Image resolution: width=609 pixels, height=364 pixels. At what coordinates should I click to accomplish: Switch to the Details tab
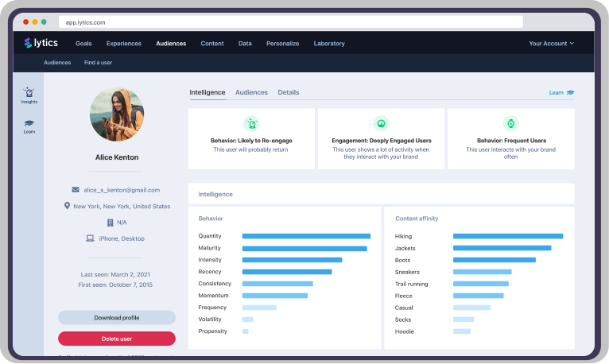(x=289, y=93)
